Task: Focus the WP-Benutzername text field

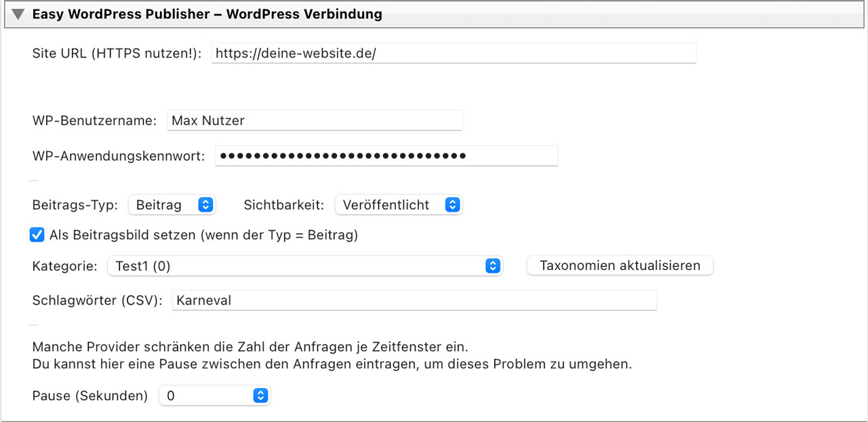Action: 315,121
